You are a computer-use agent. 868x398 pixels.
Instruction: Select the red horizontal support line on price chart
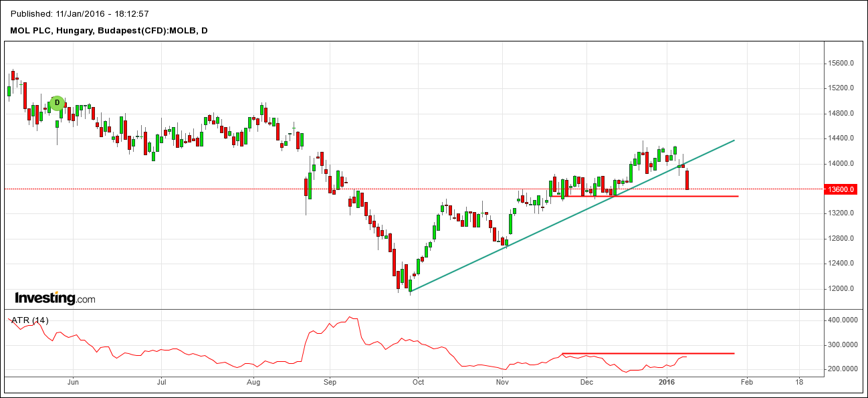669,196
